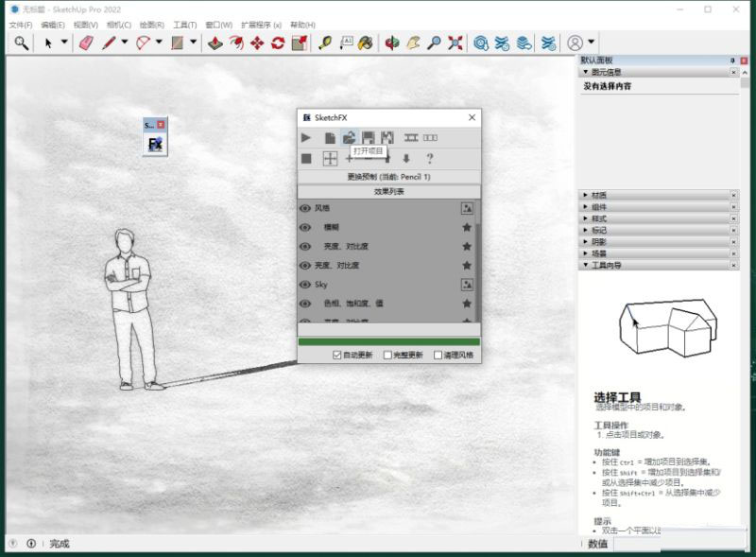
Task: Open the Select tool dropdown arrow
Action: [x=64, y=43]
